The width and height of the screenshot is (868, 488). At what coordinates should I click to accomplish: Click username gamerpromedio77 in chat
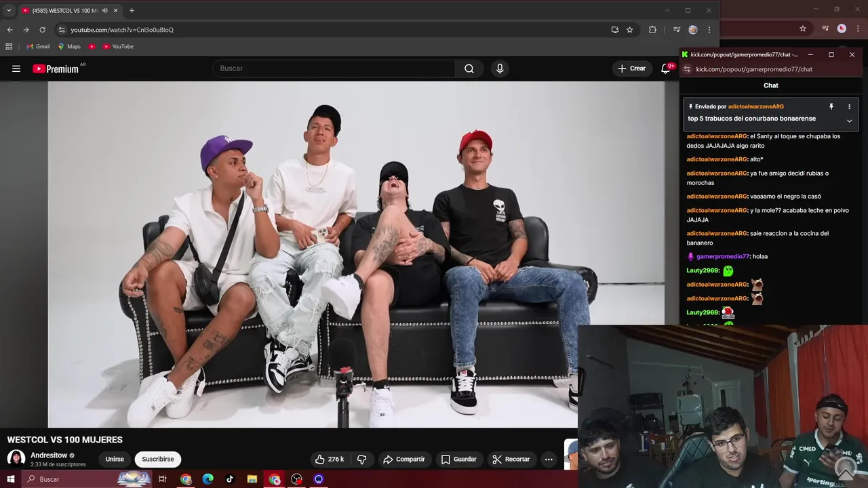coord(723,257)
